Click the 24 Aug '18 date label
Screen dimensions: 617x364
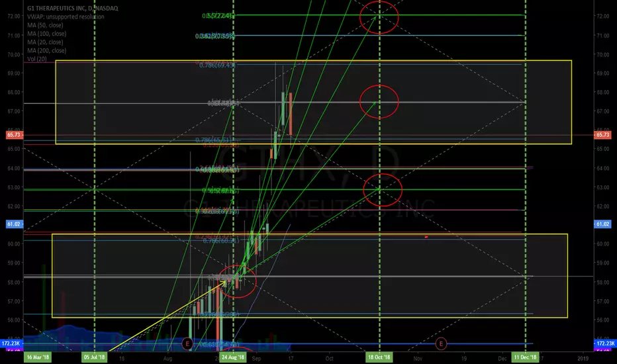click(x=232, y=357)
